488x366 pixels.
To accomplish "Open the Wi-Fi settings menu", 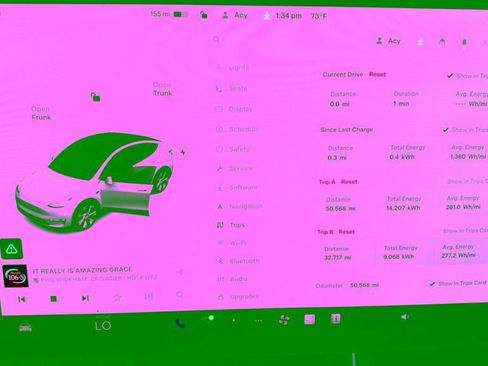I will pos(232,243).
